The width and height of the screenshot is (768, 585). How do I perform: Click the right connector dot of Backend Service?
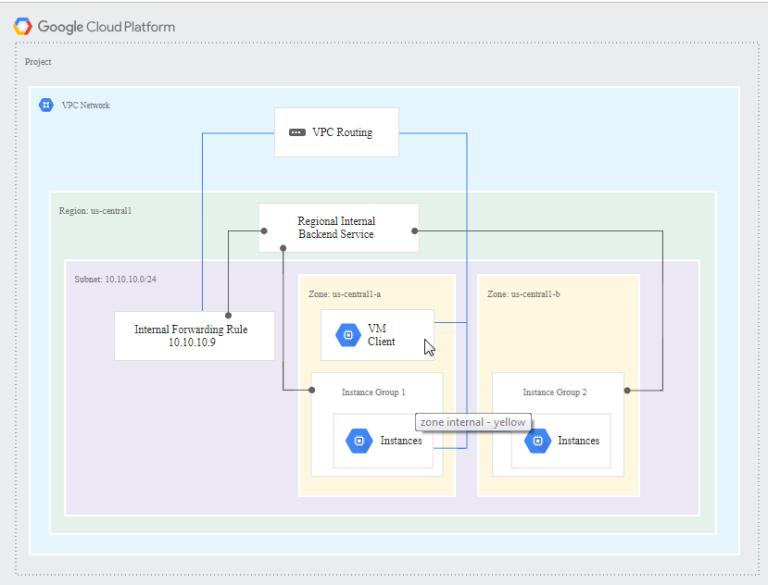pos(415,231)
